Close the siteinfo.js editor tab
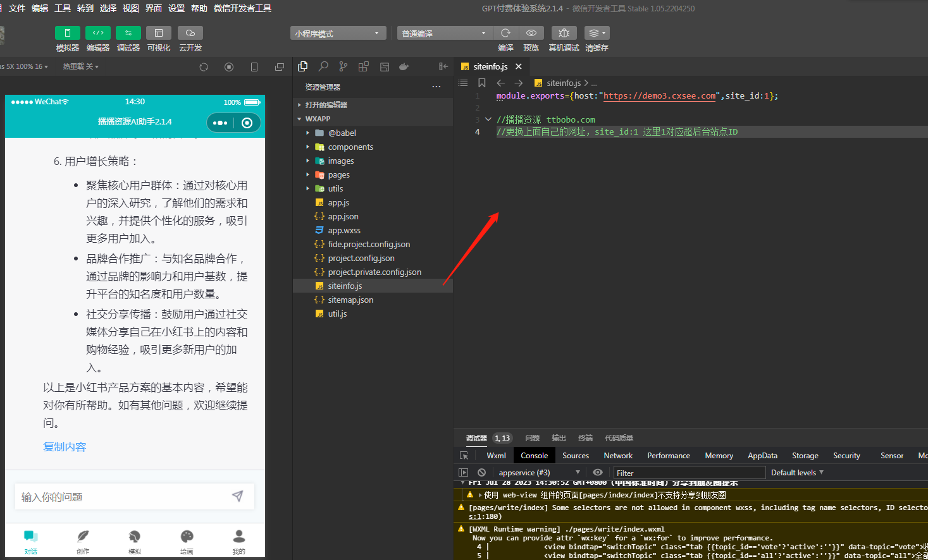928x560 pixels. click(x=519, y=66)
